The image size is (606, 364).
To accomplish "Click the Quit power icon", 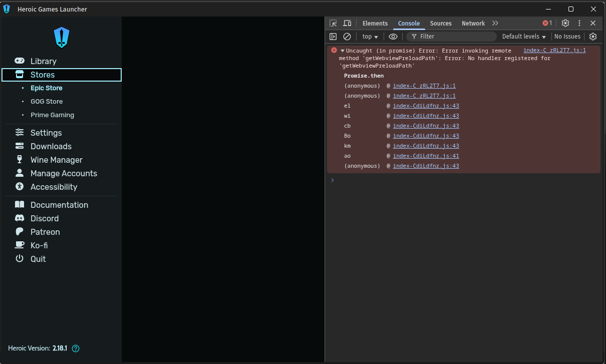I will pos(20,258).
